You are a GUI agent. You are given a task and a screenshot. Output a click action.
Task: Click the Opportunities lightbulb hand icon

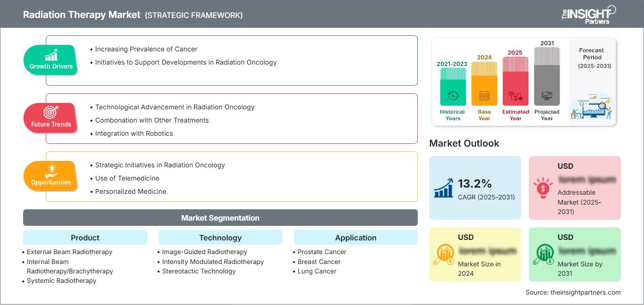tap(51, 170)
